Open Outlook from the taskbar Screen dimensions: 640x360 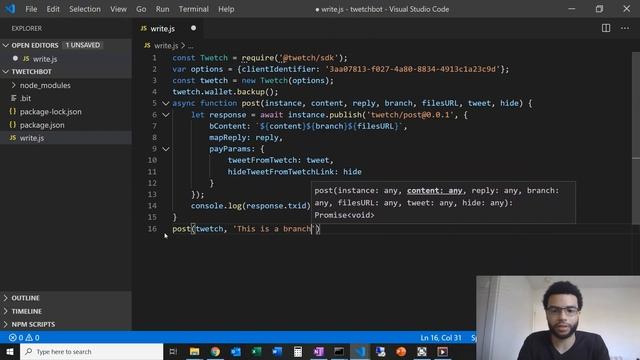point(236,351)
